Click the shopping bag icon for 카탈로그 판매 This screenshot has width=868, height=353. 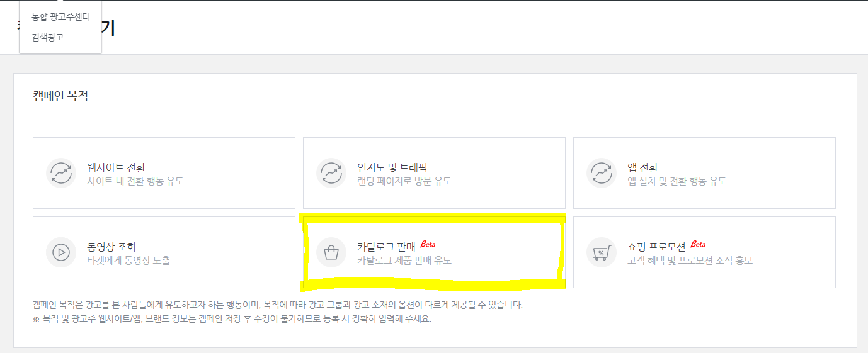coord(331,252)
